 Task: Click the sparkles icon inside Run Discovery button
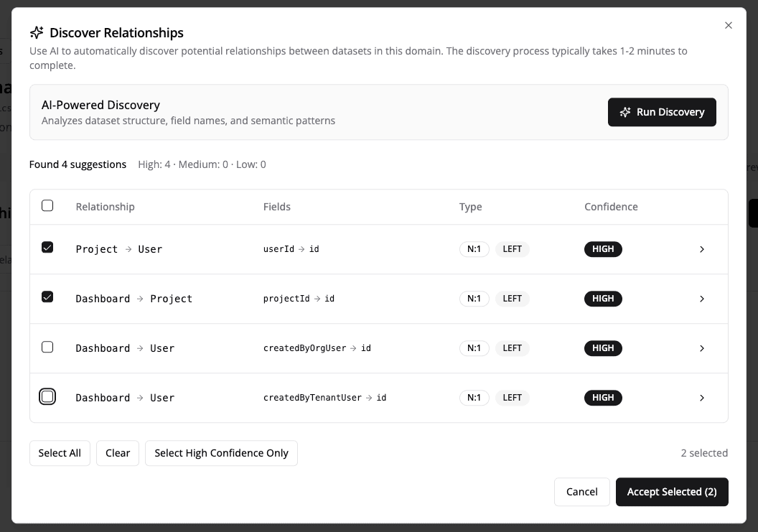point(624,112)
